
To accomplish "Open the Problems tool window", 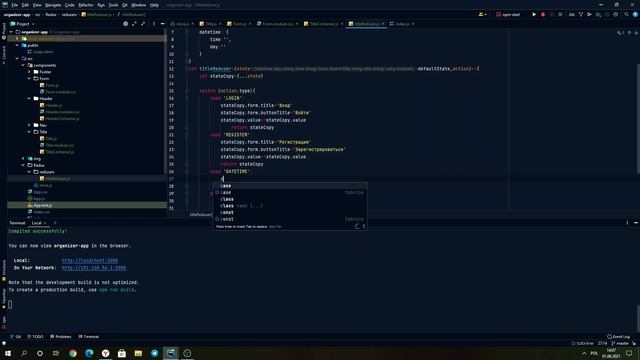I will pyautogui.click(x=60, y=337).
